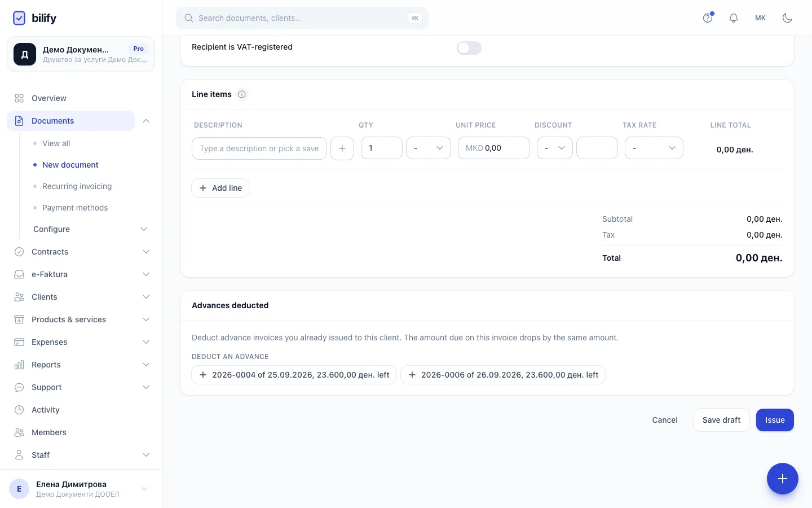Toggle Recipient is VAT-registered switch

(469, 48)
